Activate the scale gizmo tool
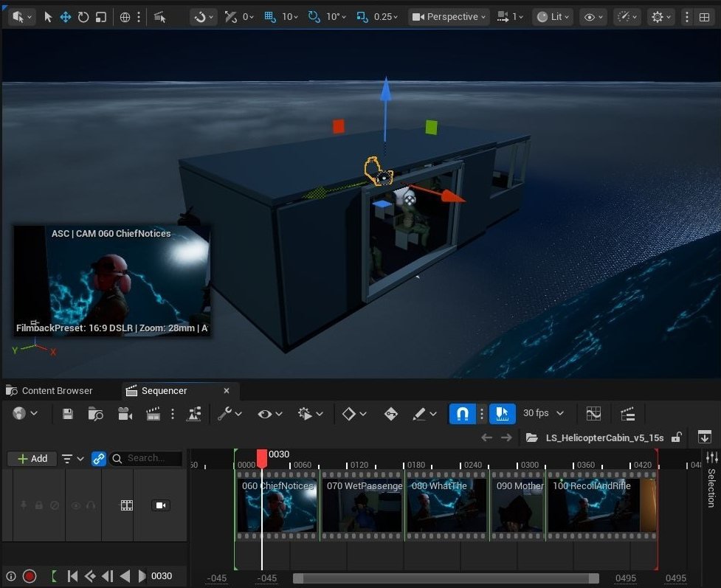721x588 pixels. pos(100,17)
